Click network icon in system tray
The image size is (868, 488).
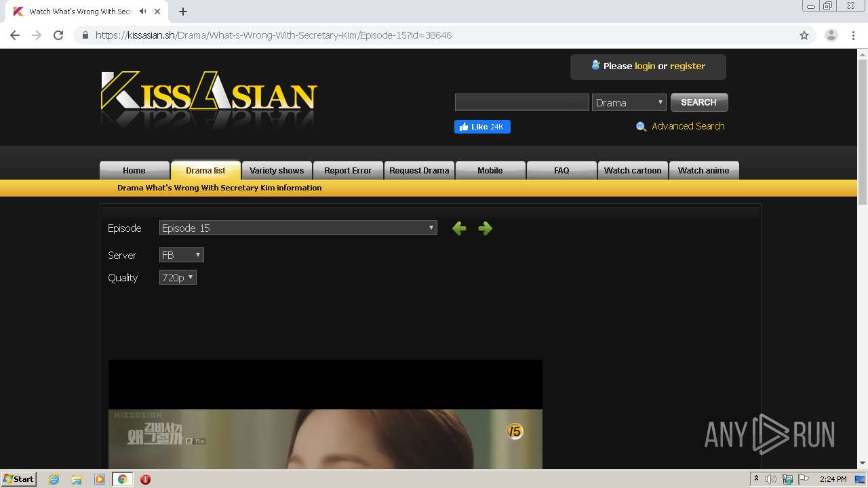(x=787, y=479)
